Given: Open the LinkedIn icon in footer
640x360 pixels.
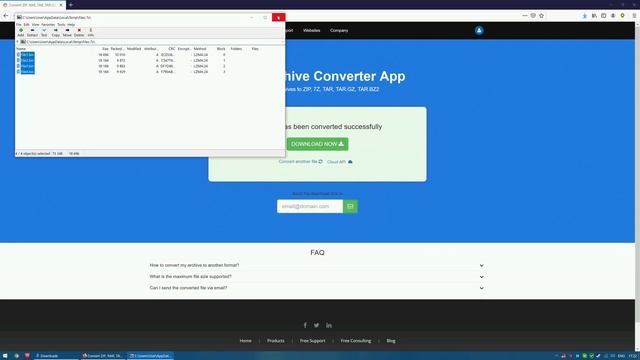Looking at the screenshot, I should click(x=329, y=325).
